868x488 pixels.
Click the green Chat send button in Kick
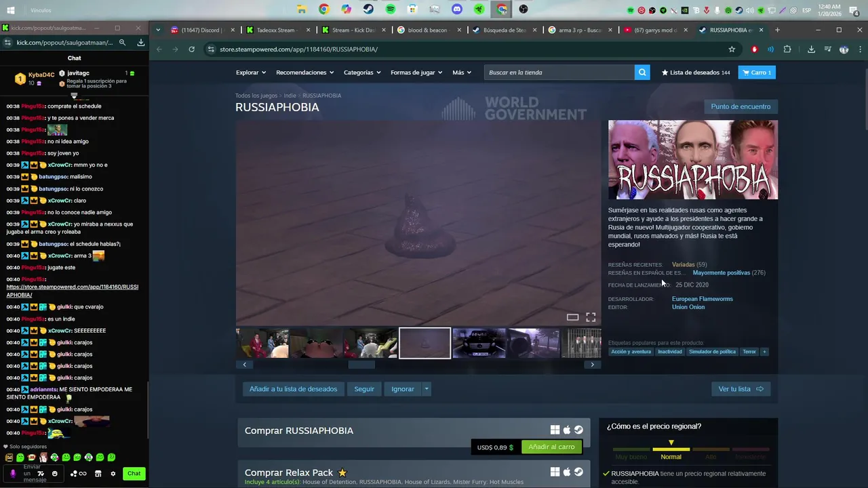point(134,474)
